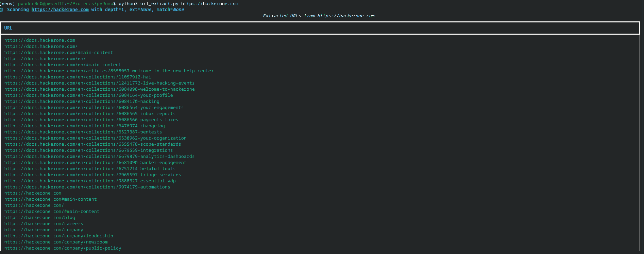This screenshot has height=254, width=644.
Task: Click the pwndec0c0@pwnedIT prompt username
Action: tap(41, 4)
